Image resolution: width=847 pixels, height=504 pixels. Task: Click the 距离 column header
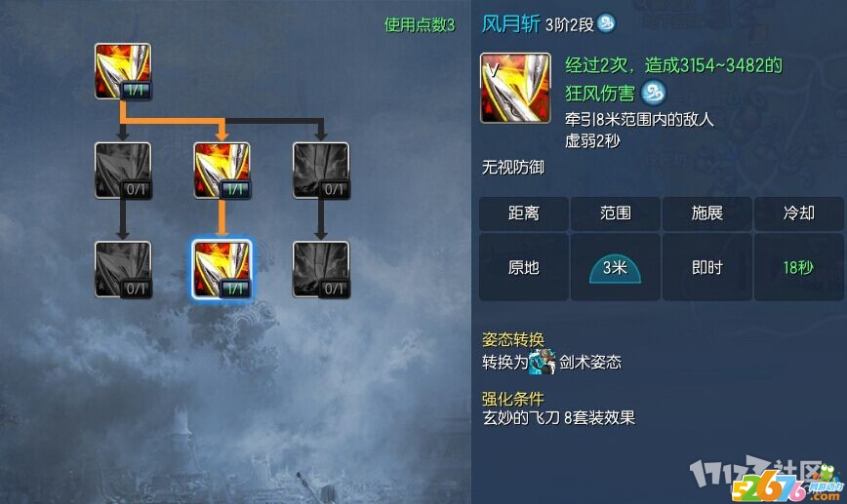tap(523, 213)
